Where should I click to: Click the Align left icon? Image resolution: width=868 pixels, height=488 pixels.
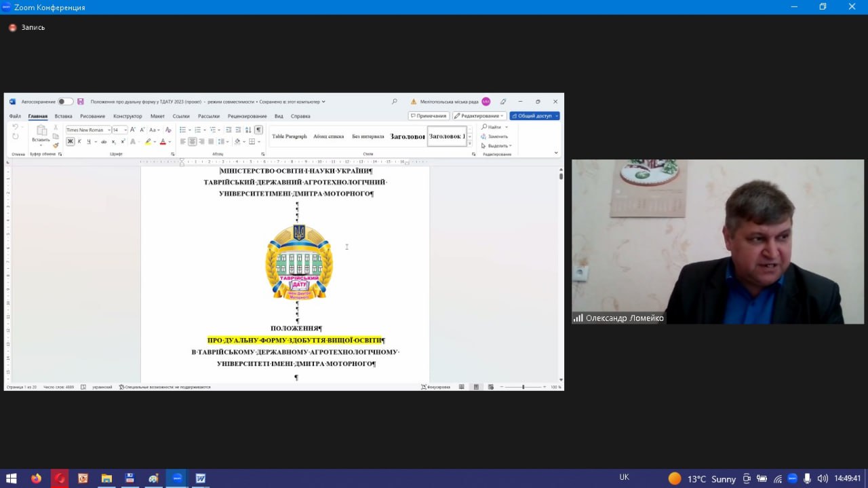182,142
